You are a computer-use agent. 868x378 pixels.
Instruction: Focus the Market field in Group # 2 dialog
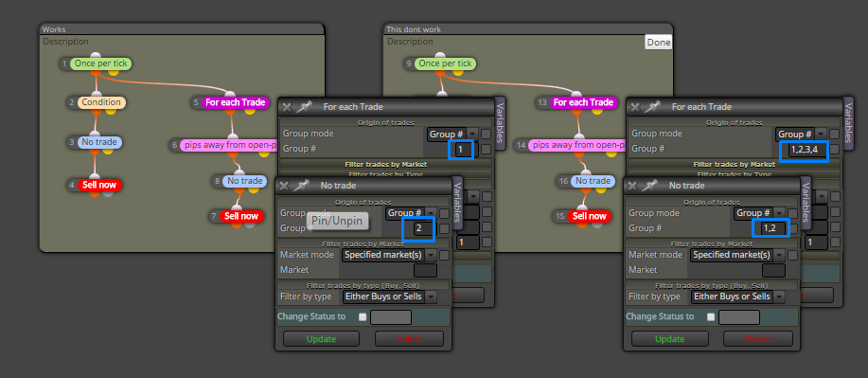[425, 270]
